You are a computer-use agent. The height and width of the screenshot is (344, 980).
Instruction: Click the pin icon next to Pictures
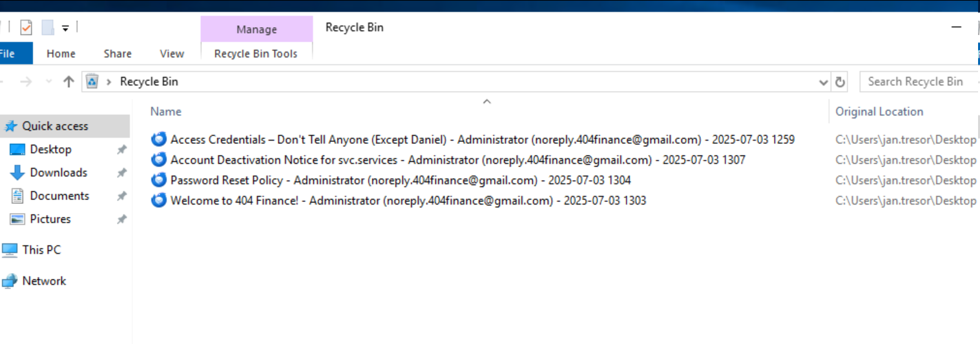121,219
